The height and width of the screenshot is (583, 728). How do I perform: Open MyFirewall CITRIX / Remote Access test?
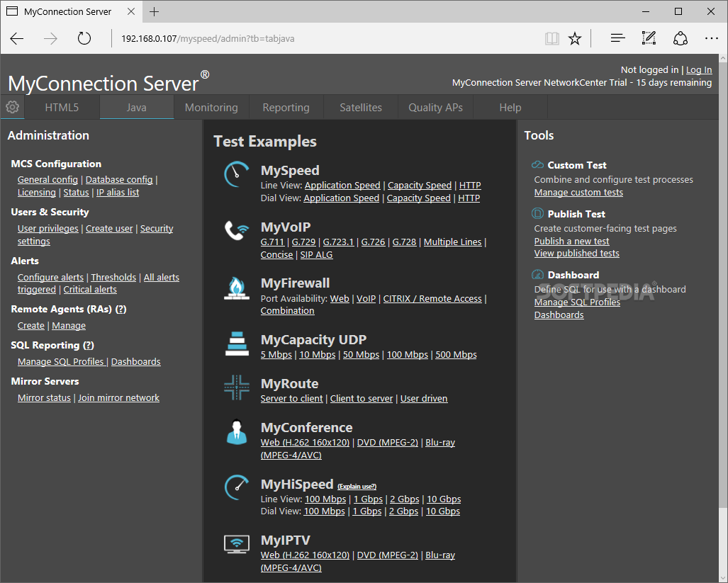click(432, 298)
